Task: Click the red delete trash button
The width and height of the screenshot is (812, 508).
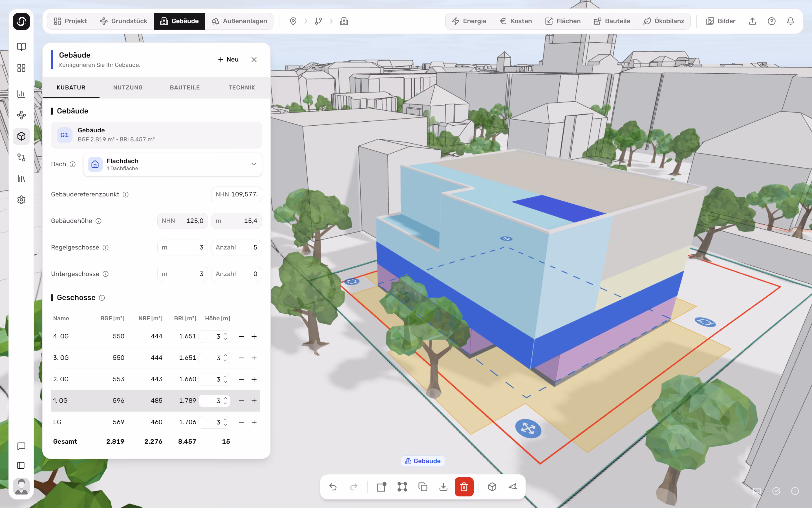Action: (464, 487)
